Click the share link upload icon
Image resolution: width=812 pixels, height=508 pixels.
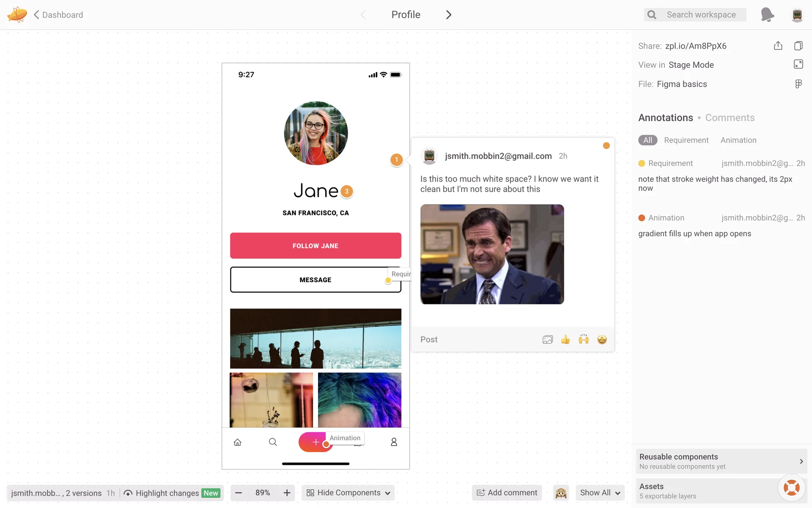778,46
